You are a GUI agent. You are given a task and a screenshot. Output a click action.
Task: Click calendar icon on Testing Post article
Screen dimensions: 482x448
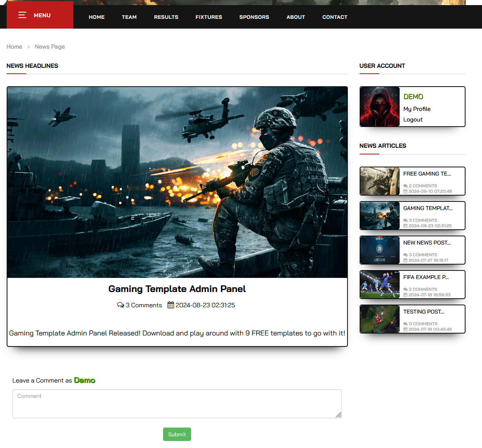coord(405,330)
